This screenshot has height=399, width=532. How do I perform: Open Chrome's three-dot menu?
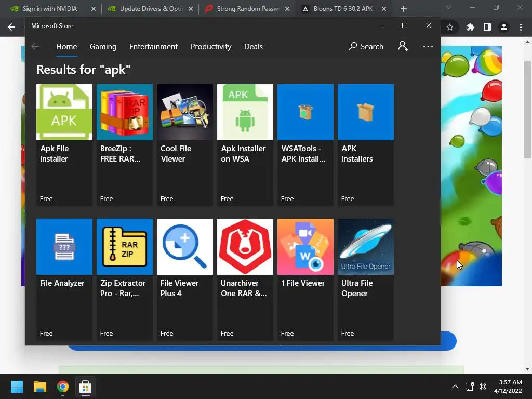[x=521, y=27]
